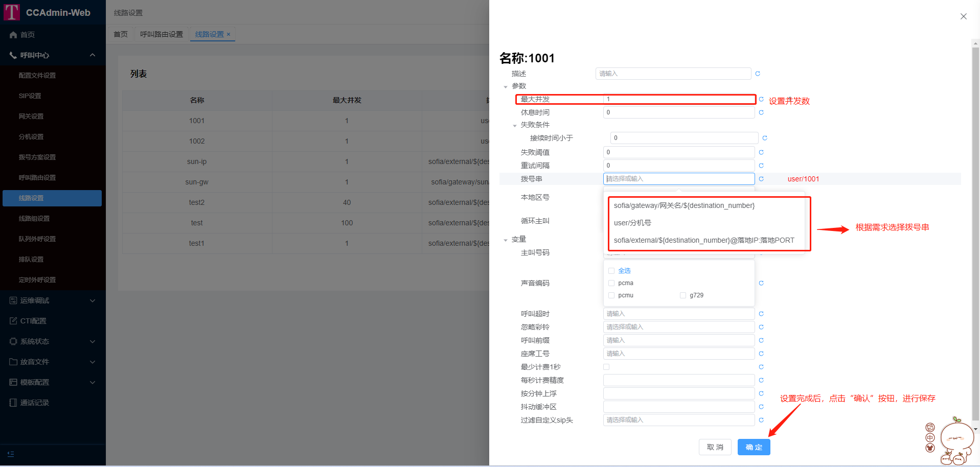980x467 pixels.
Task: Open 网关设置 in the sidebar
Action: point(31,116)
